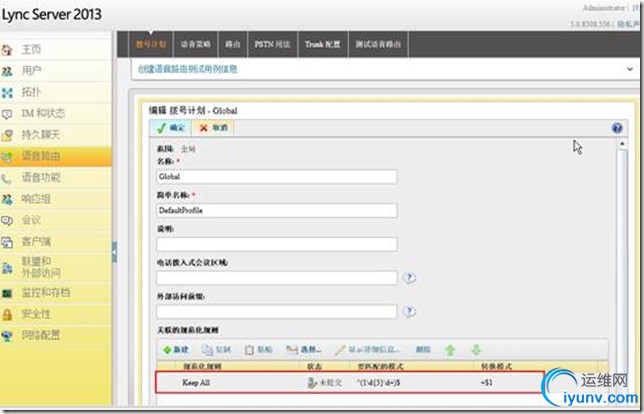Image resolution: width=644 pixels, height=414 pixels.
Task: Select the 网络配置 network icon
Action: pos(7,336)
